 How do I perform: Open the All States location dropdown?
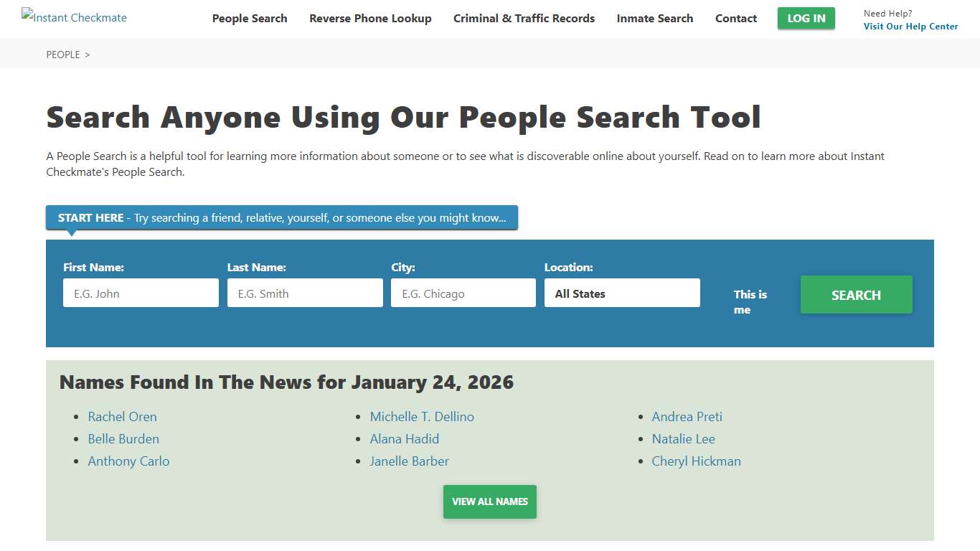tap(622, 293)
